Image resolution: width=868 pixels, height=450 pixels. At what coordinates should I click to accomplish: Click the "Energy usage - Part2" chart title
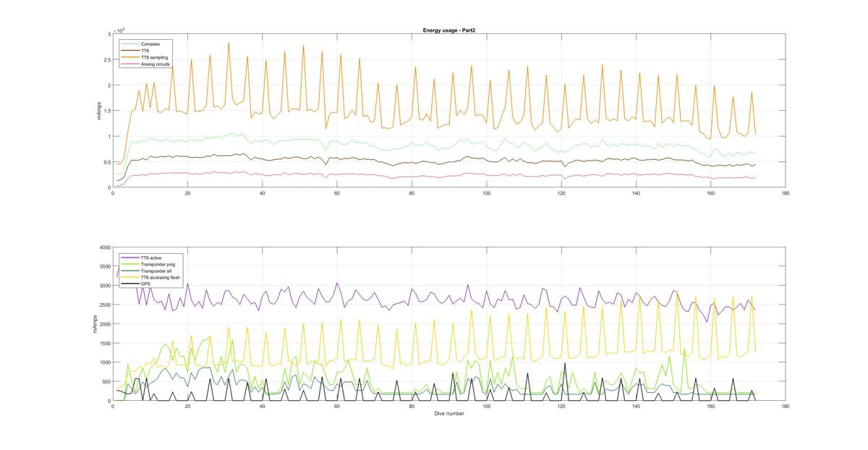pos(448,30)
